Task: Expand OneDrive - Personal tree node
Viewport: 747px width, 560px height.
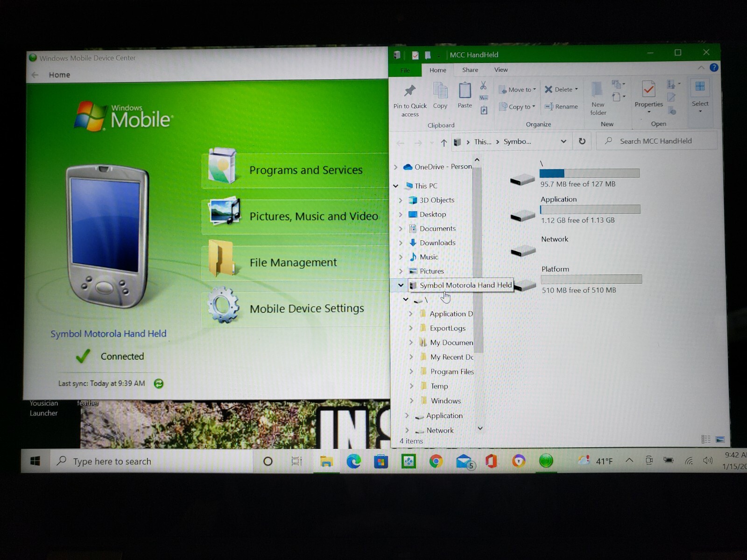Action: pyautogui.click(x=395, y=167)
